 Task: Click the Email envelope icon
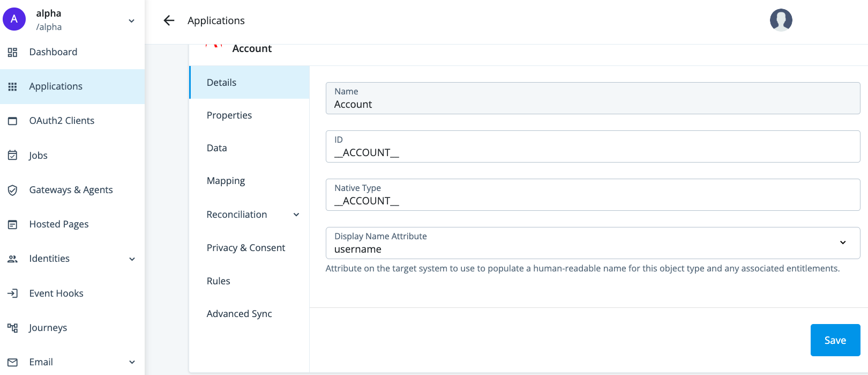12,362
